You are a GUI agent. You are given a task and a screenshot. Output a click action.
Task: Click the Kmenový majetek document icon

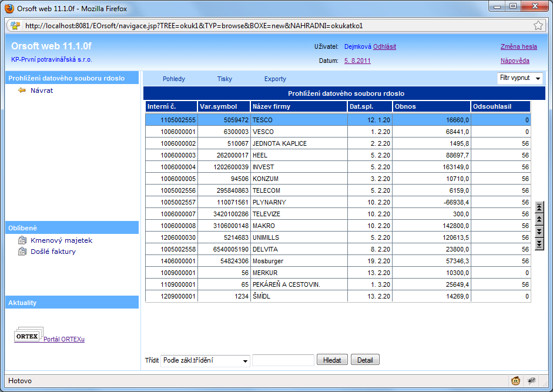tap(22, 240)
